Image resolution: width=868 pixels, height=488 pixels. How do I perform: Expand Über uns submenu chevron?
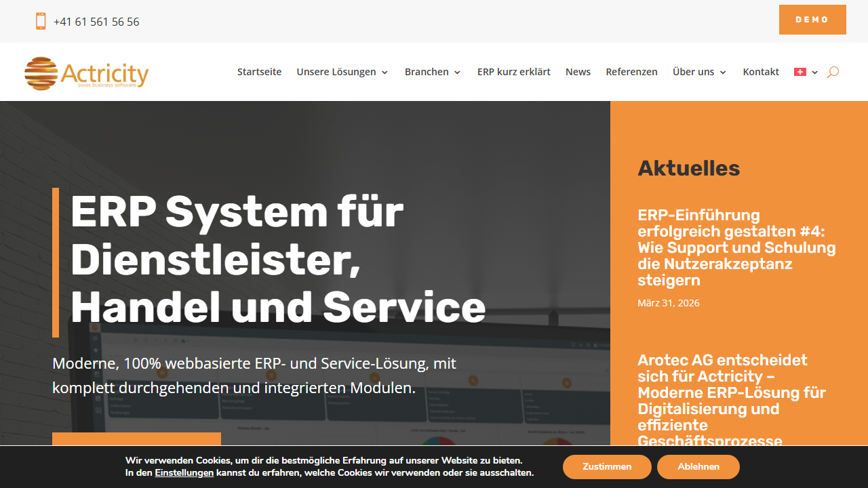point(723,73)
